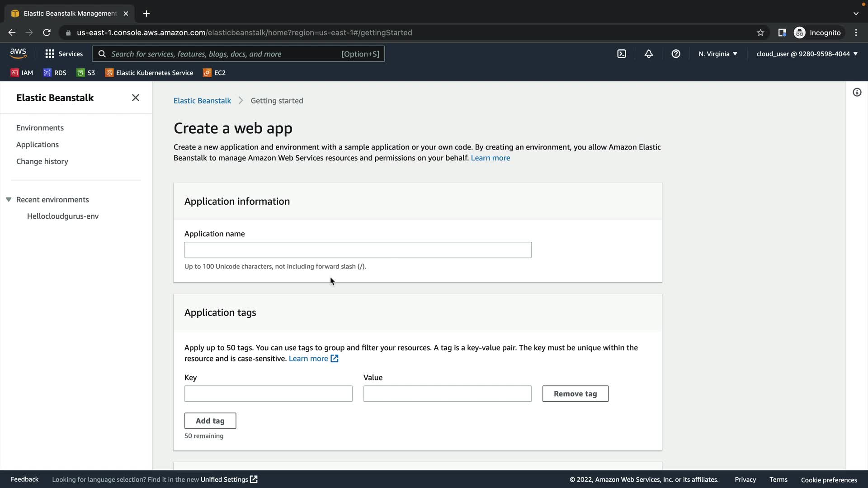Click the help question mark icon
The width and height of the screenshot is (868, 488).
[676, 54]
